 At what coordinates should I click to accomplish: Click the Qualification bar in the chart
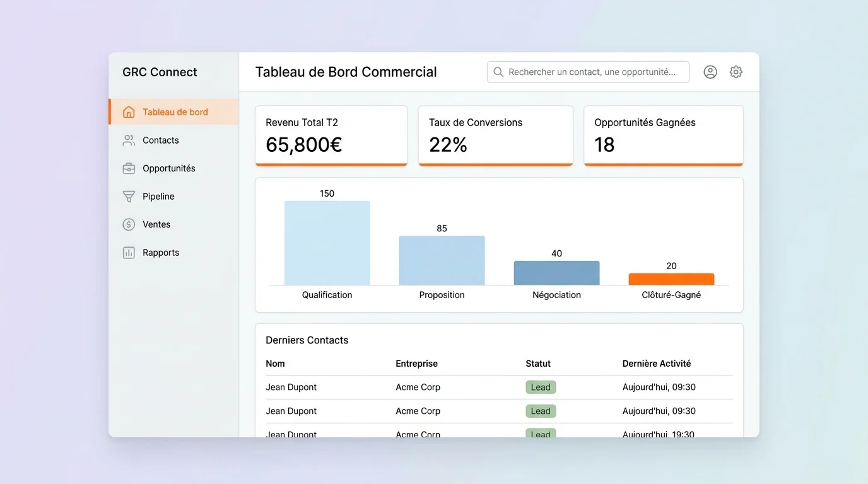pyautogui.click(x=327, y=243)
